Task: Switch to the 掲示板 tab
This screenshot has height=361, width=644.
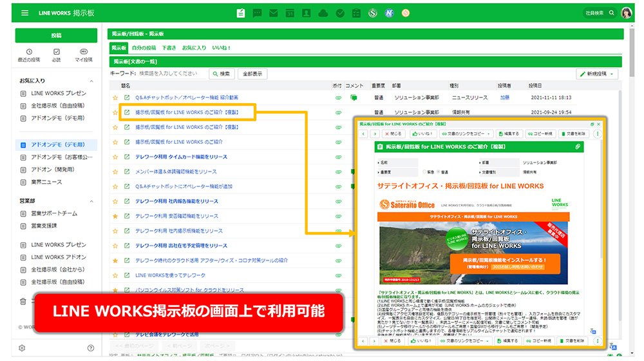Action: tap(118, 48)
